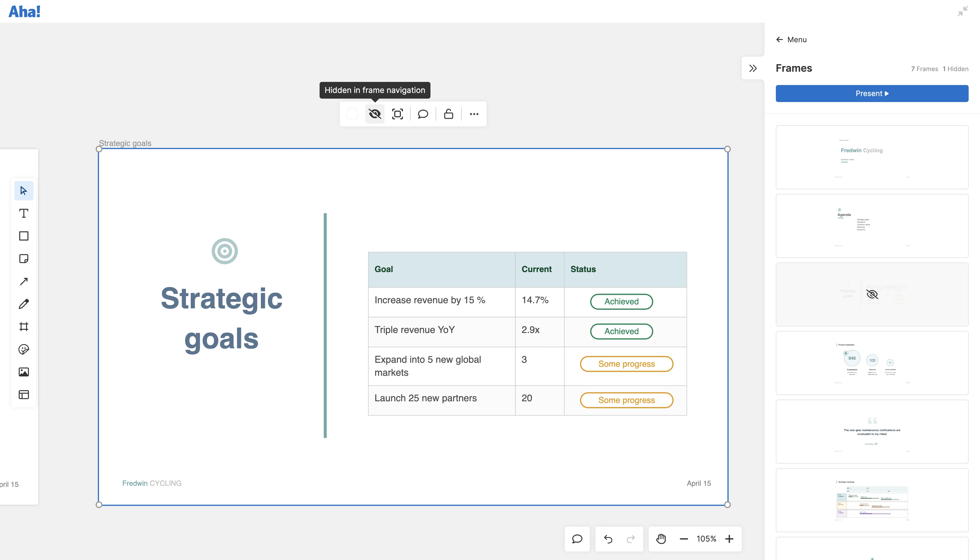Image resolution: width=980 pixels, height=560 pixels.
Task: Select the Text tool in left toolbar
Action: 24,213
